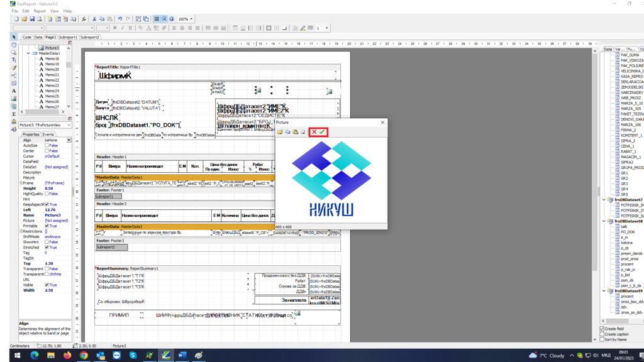Open font name dropdown
This screenshot has height=362, width=644.
click(92, 28)
